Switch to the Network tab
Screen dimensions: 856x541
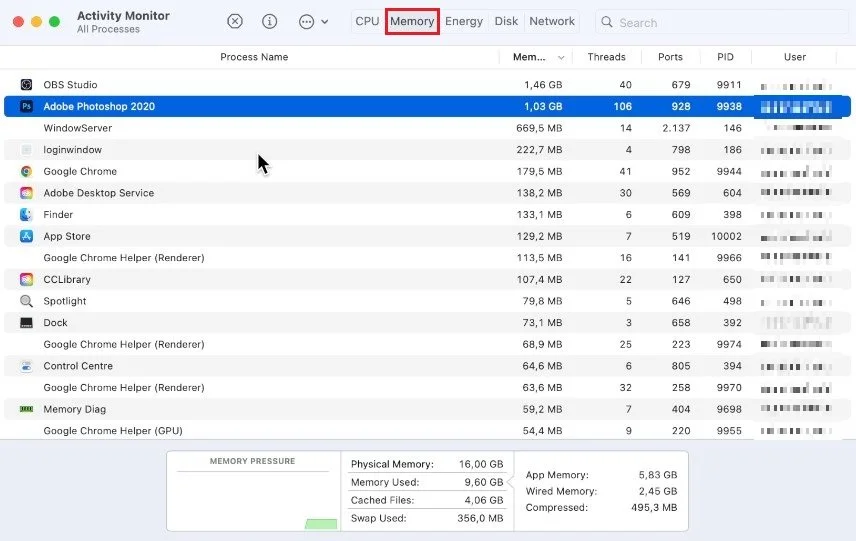552,21
